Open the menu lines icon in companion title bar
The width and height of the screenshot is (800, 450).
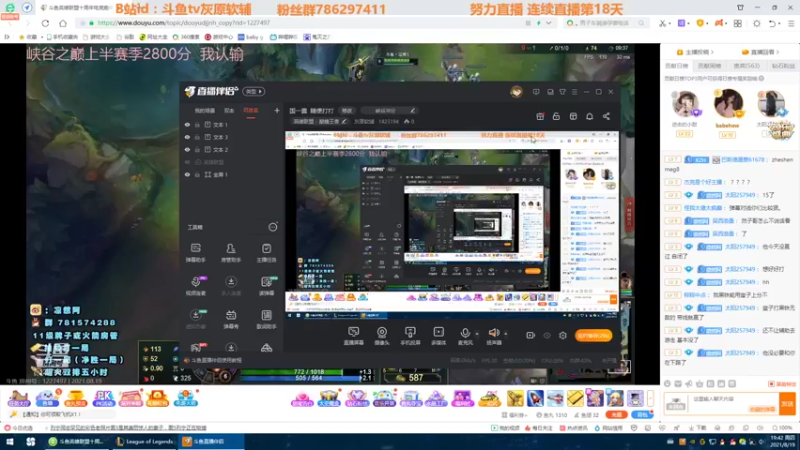click(574, 92)
